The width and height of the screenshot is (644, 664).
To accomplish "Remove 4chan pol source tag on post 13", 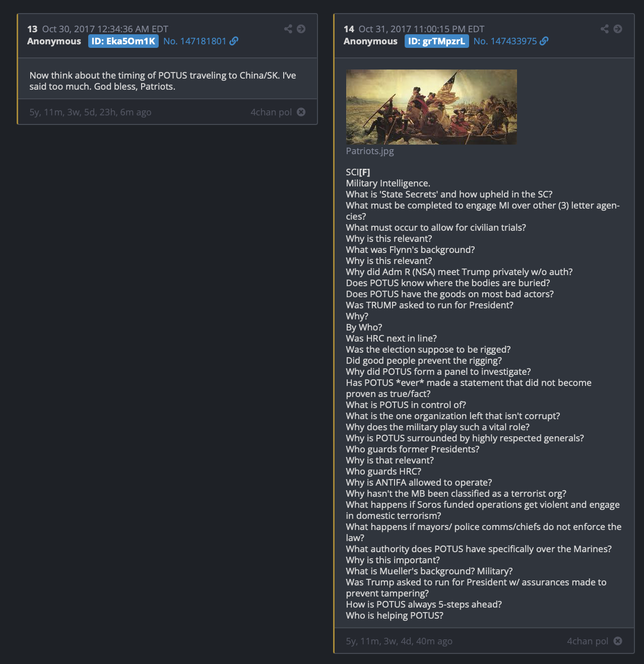I will [x=301, y=112].
